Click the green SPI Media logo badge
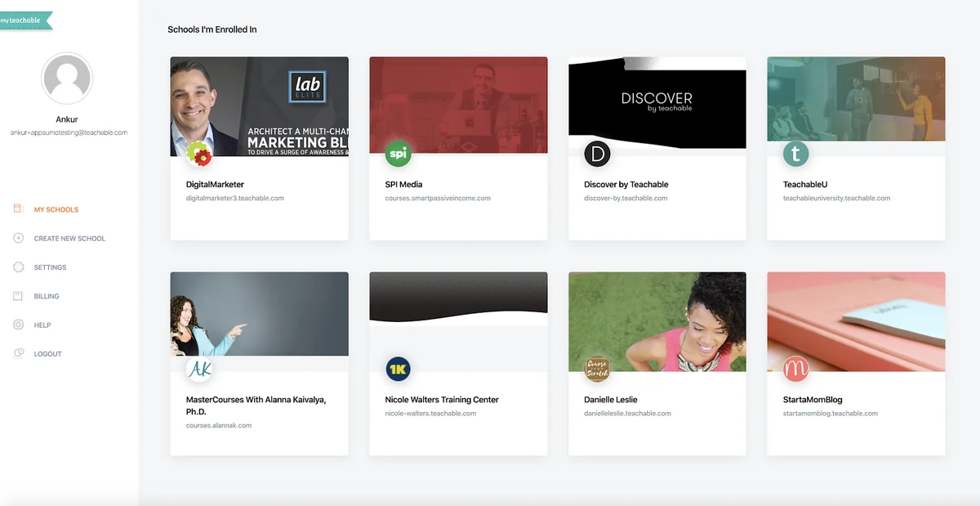 pos(398,153)
